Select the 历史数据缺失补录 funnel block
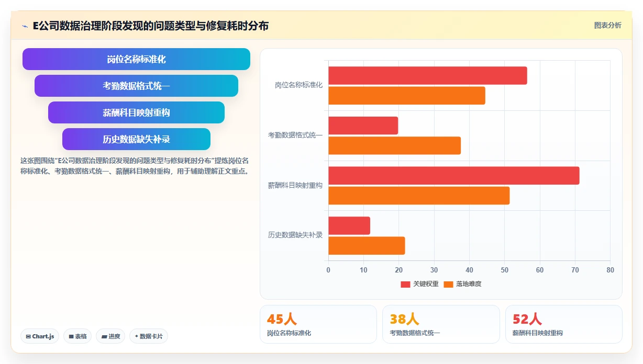The image size is (643, 364). (136, 139)
